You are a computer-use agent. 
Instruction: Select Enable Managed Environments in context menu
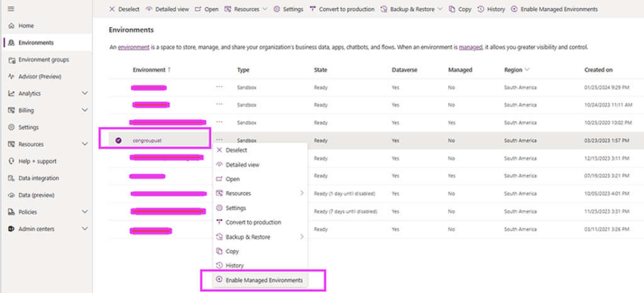click(x=264, y=280)
